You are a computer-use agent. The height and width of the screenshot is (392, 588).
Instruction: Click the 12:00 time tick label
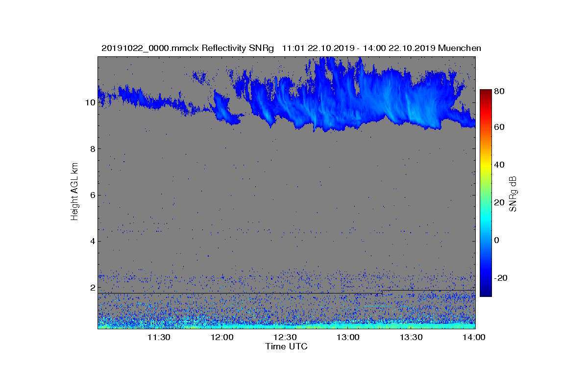222,338
